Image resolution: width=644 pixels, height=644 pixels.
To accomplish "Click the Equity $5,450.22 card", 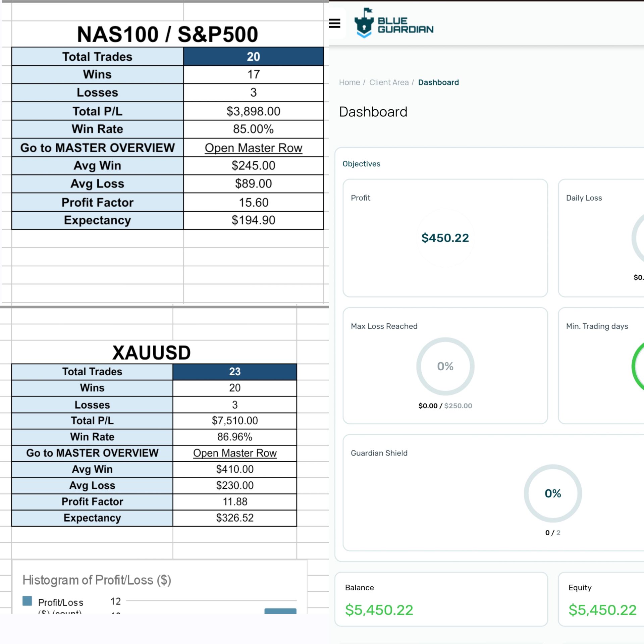I will (601, 599).
